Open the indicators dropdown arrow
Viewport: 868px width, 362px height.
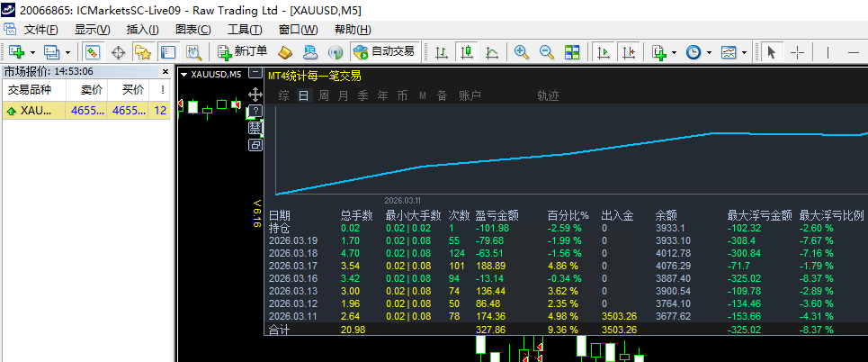(x=674, y=52)
